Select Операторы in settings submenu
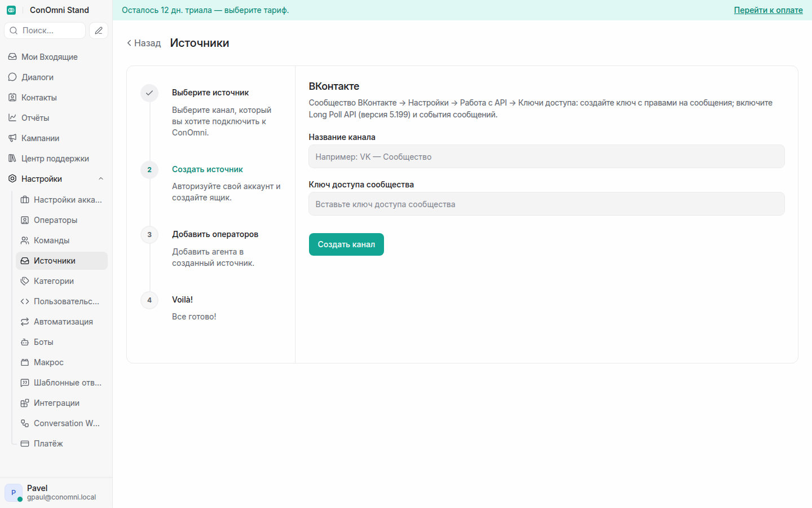The width and height of the screenshot is (812, 508). 62,220
